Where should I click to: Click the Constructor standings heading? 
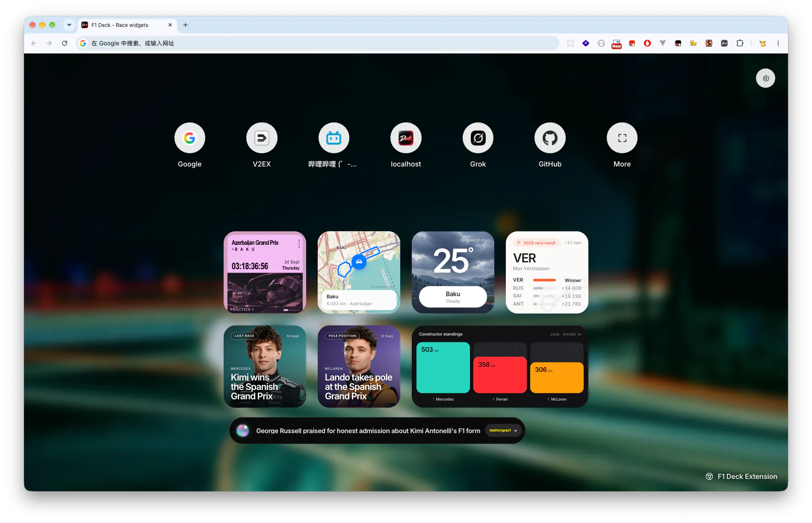pos(440,334)
